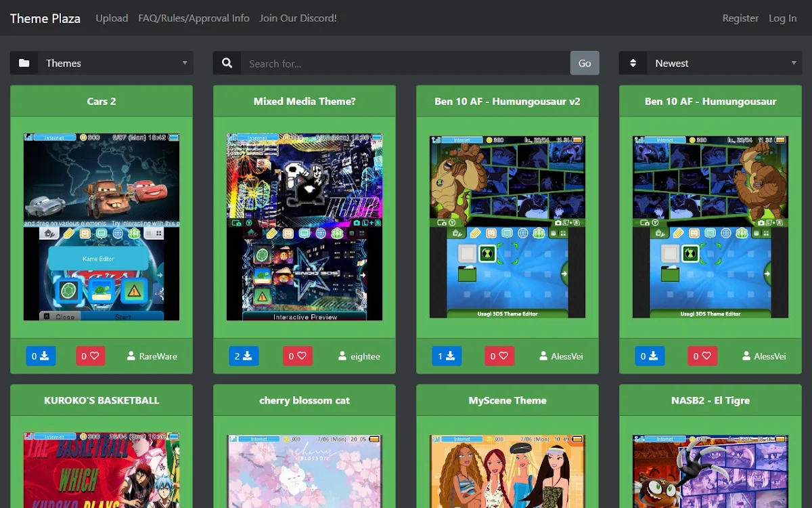Download Ben 10 AF Humungousaur v2 theme
The image size is (812, 508).
click(447, 356)
